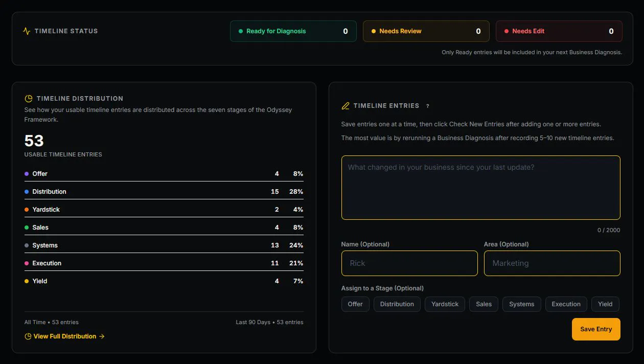Click the Timeline Distribution pie chart icon
The width and height of the screenshot is (644, 364).
pos(29,99)
